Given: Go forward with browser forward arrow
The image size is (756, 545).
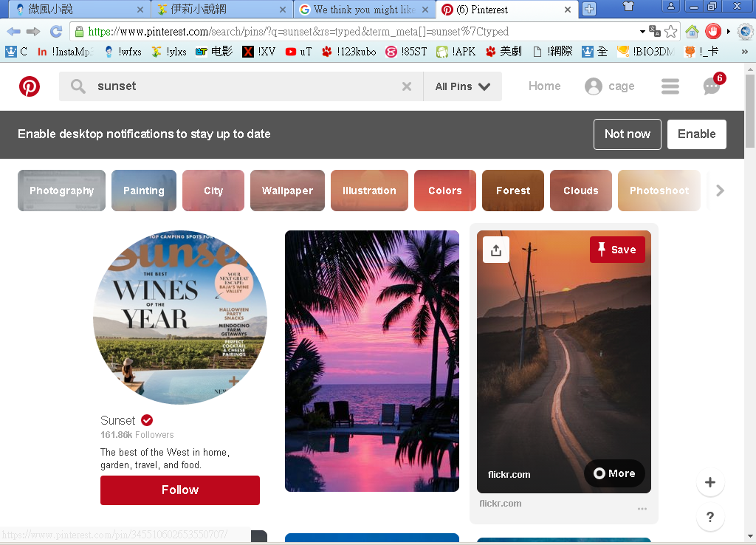Looking at the screenshot, I should point(33,32).
